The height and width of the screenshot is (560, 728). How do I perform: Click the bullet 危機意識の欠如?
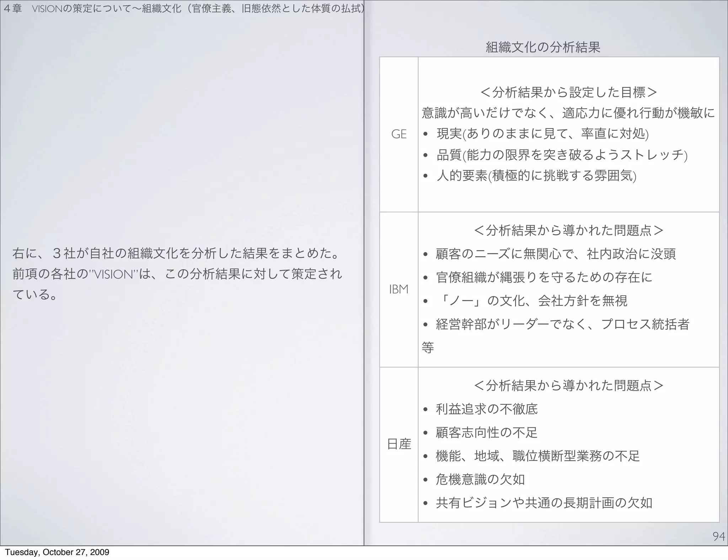[480, 480]
